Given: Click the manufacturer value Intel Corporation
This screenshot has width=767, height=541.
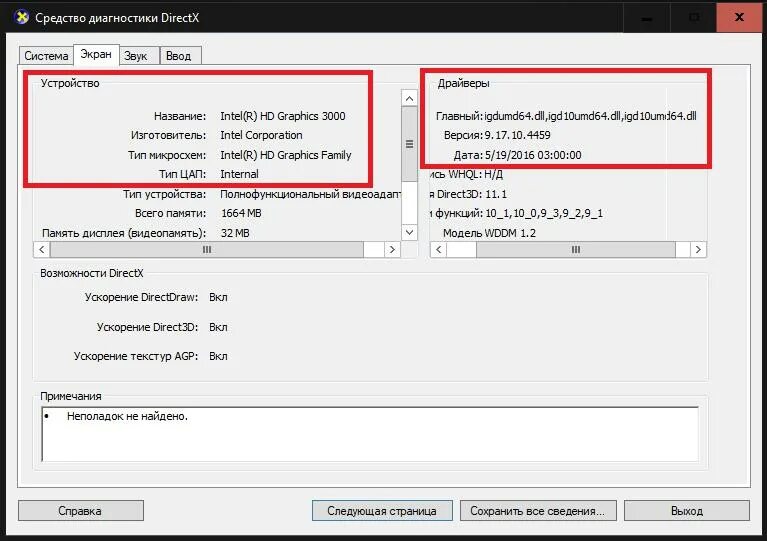Looking at the screenshot, I should pyautogui.click(x=261, y=135).
